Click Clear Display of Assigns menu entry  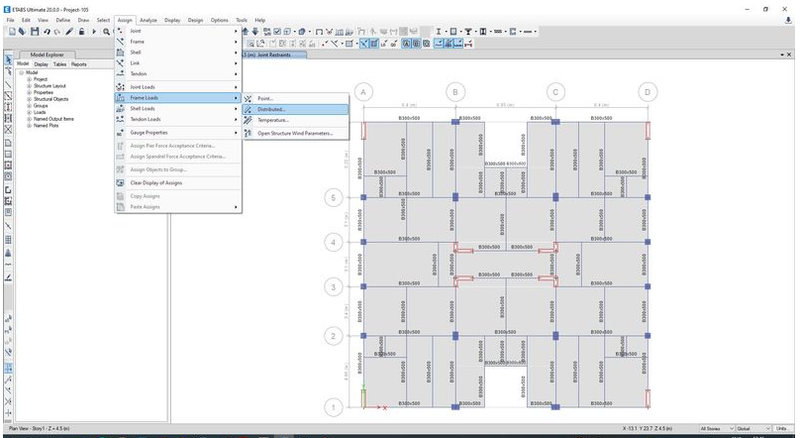click(x=178, y=183)
